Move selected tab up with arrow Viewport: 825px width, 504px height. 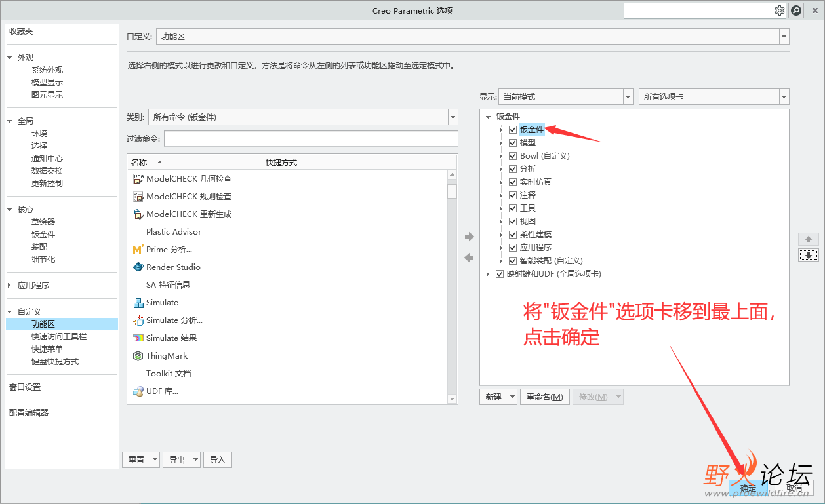[x=809, y=239]
